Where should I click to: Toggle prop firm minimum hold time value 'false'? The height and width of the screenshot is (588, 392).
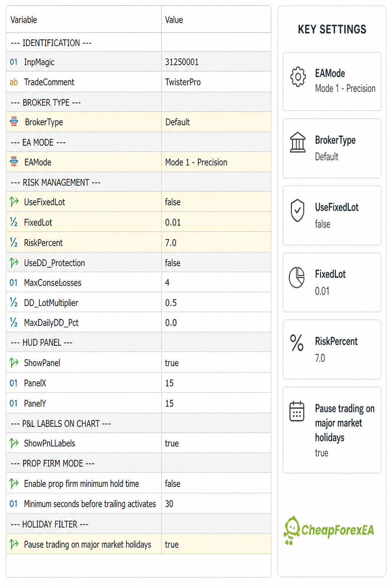[x=173, y=484]
